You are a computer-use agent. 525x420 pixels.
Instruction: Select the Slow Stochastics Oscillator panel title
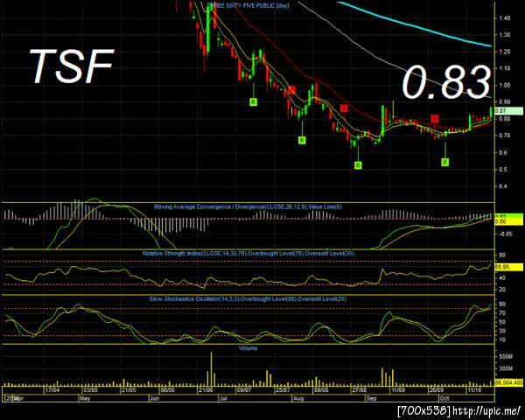click(248, 298)
